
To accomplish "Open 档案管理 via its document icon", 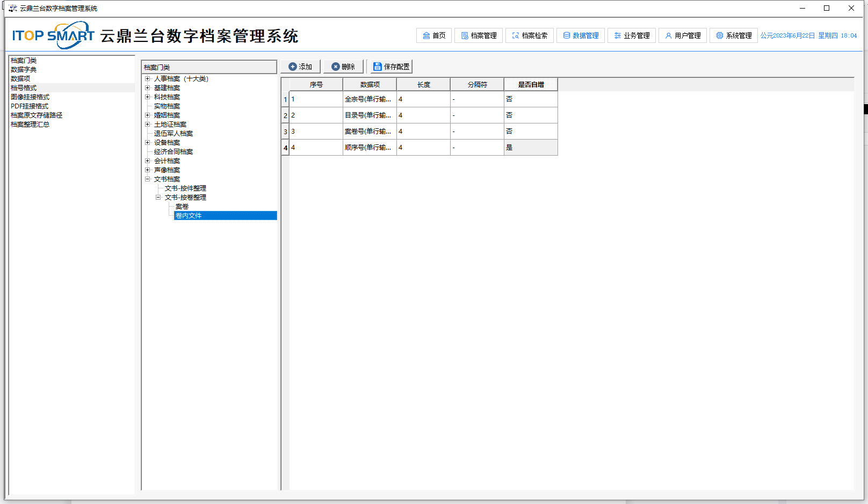I will tap(465, 35).
